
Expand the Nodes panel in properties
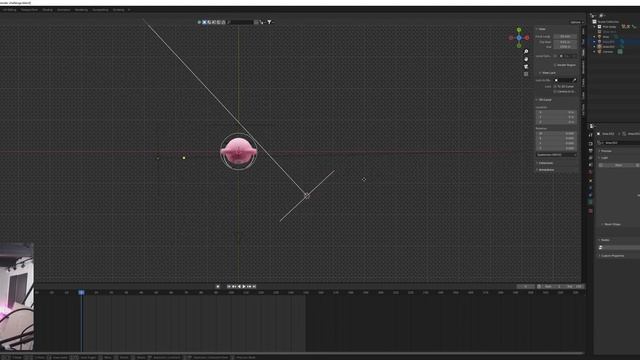(604, 240)
